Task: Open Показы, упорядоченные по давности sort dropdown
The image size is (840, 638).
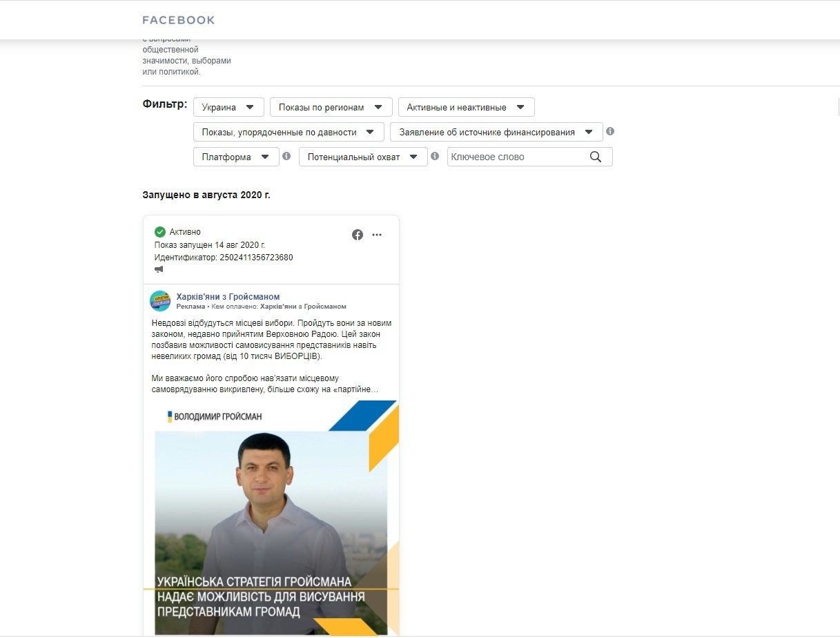Action: coord(288,132)
